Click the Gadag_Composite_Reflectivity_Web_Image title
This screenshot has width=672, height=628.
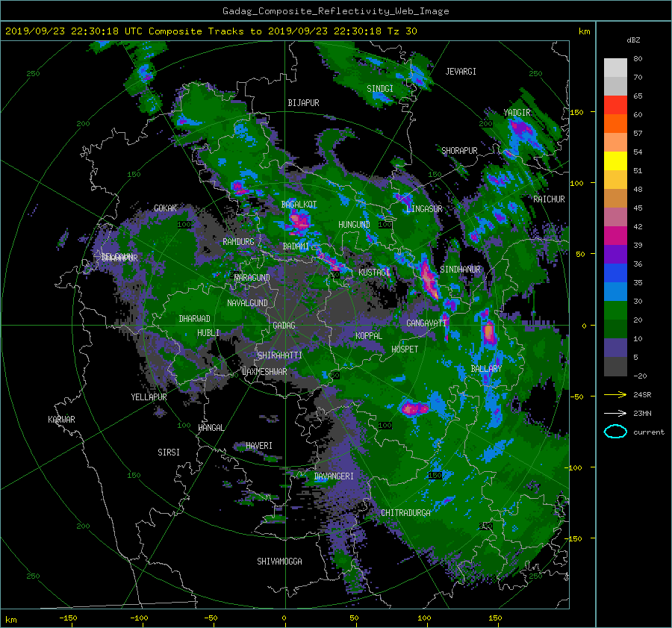click(x=335, y=11)
